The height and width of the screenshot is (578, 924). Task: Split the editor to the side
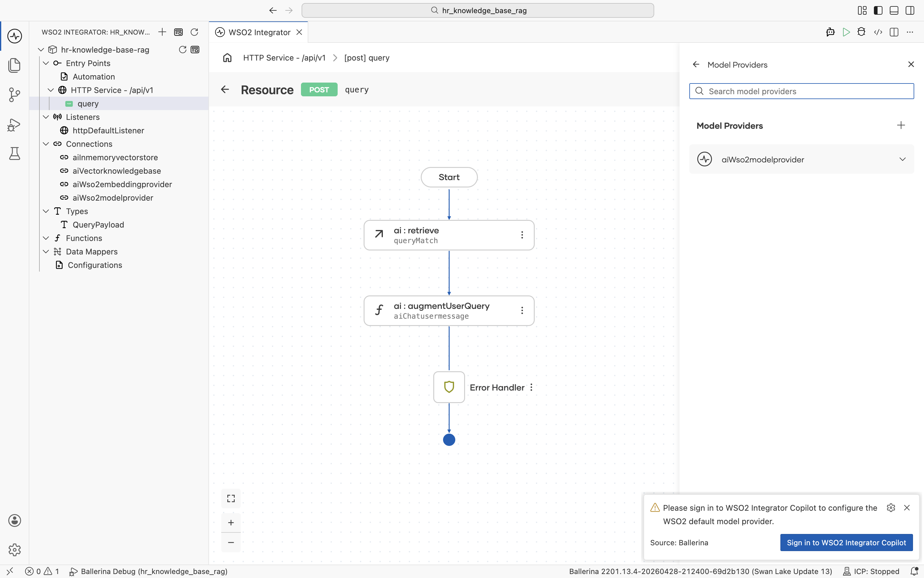pos(894,32)
